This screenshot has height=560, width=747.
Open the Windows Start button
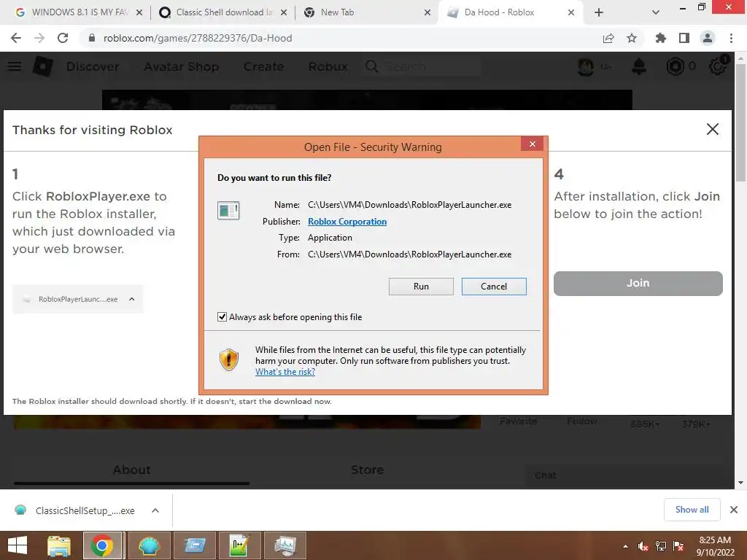pos(18,545)
